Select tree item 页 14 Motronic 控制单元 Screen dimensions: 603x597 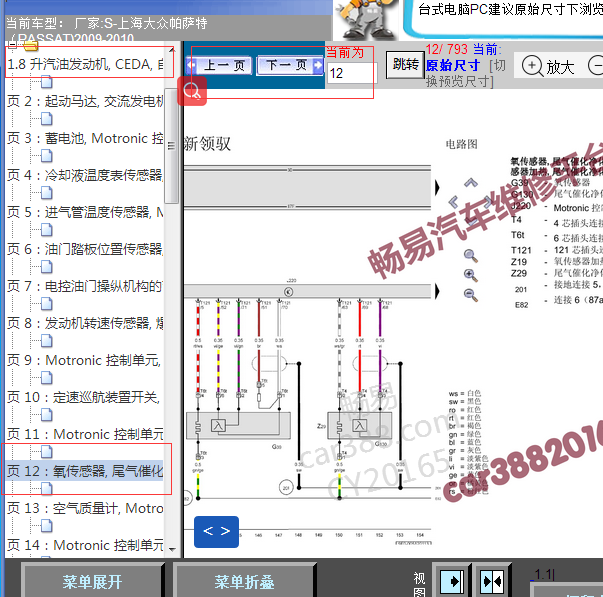pyautogui.click(x=85, y=545)
